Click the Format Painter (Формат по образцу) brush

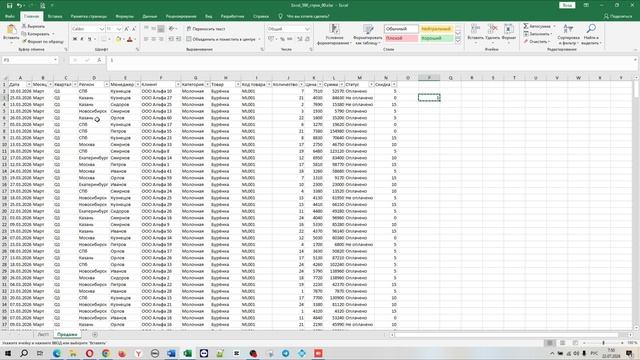pyautogui.click(x=42, y=42)
